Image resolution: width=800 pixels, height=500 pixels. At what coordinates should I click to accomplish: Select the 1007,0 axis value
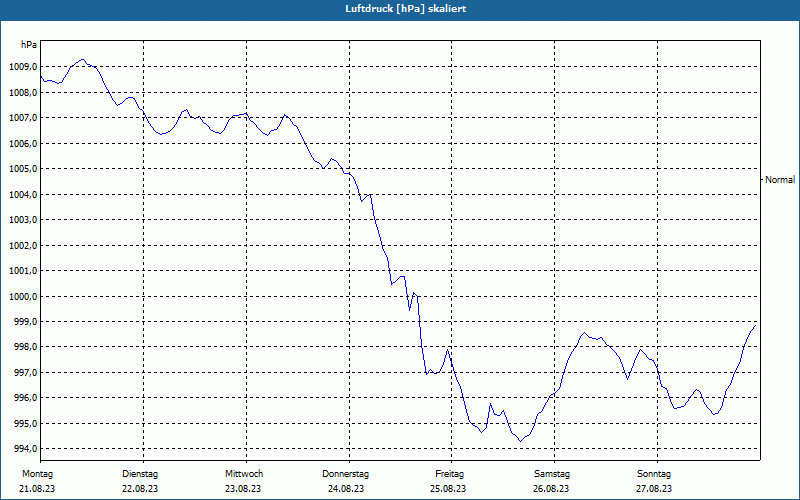click(x=22, y=118)
